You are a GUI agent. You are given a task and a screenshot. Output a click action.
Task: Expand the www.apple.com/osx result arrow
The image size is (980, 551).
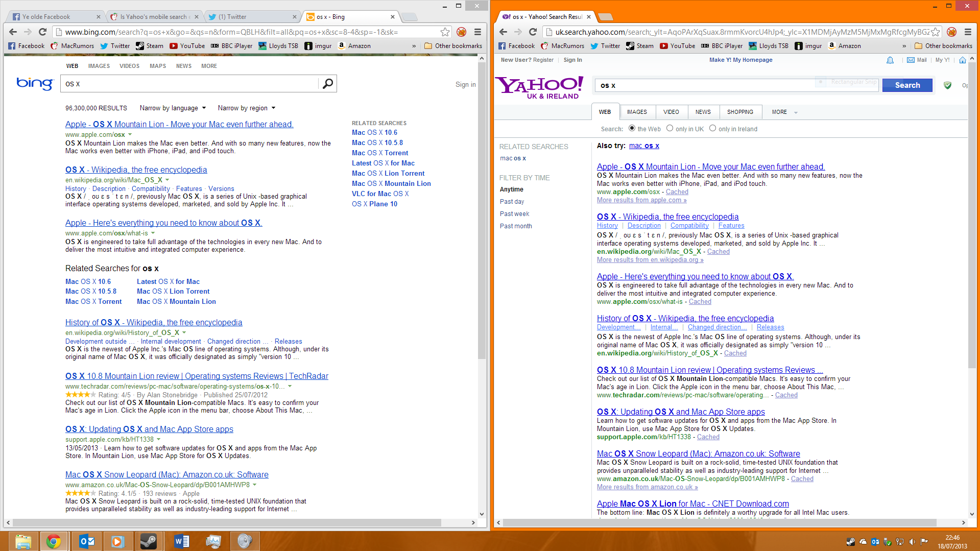click(x=130, y=135)
